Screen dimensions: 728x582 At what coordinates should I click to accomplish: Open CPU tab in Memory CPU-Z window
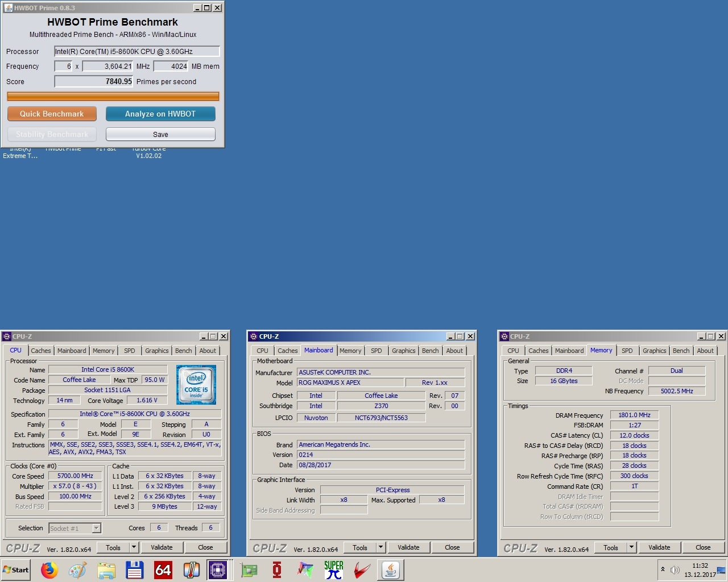[x=513, y=351]
